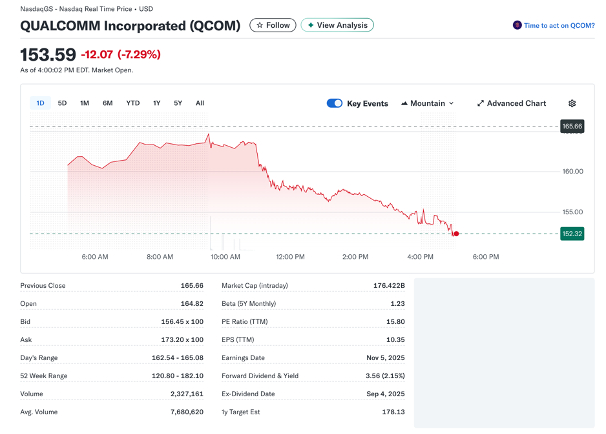
Task: Open the Mountain chart type dropdown
Action: (x=427, y=103)
